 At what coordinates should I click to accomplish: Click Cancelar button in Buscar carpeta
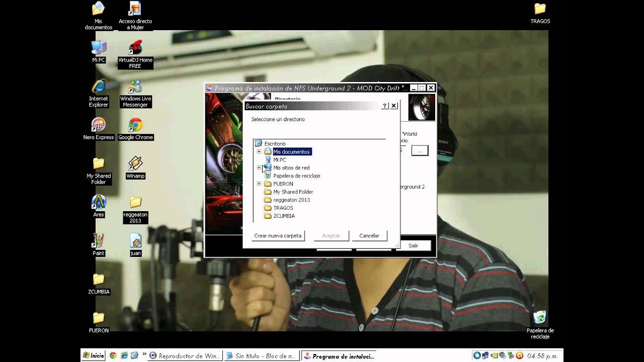point(369,235)
